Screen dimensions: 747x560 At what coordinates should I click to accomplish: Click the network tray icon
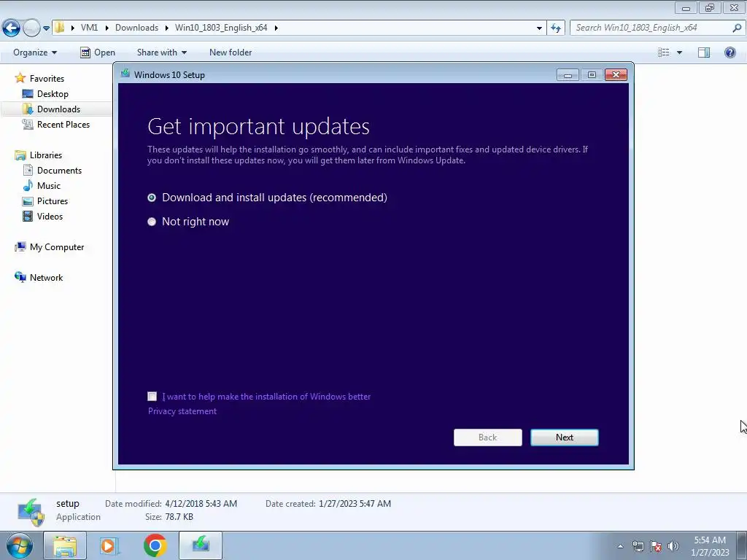tap(638, 546)
